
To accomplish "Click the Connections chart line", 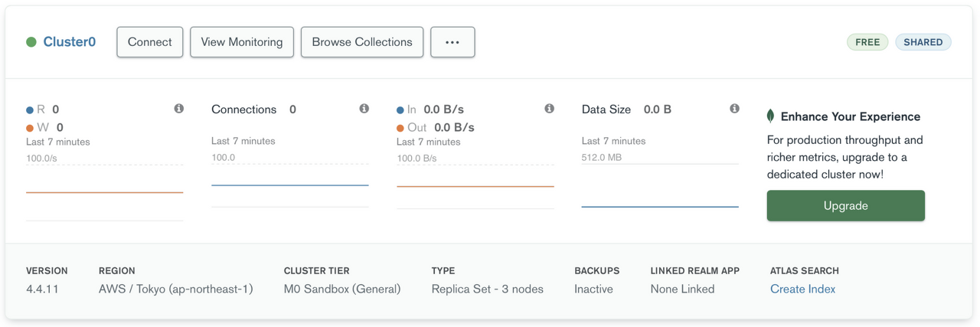I will click(x=290, y=185).
